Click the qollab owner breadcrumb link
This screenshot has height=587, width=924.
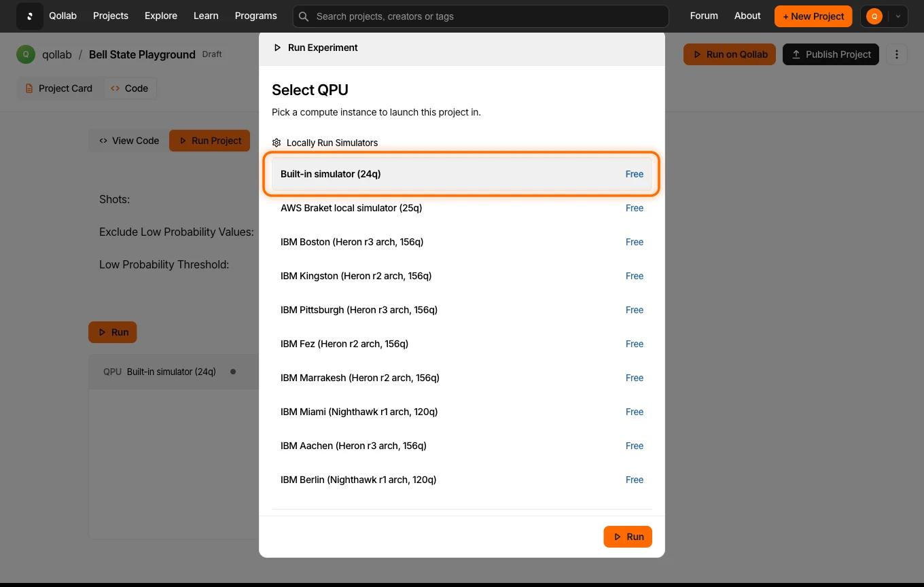point(56,54)
